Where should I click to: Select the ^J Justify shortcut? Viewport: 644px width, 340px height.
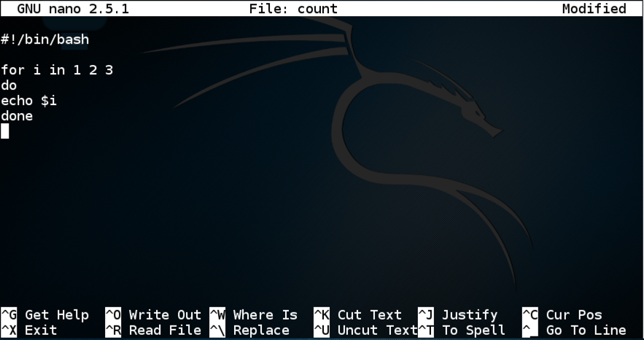[458, 315]
